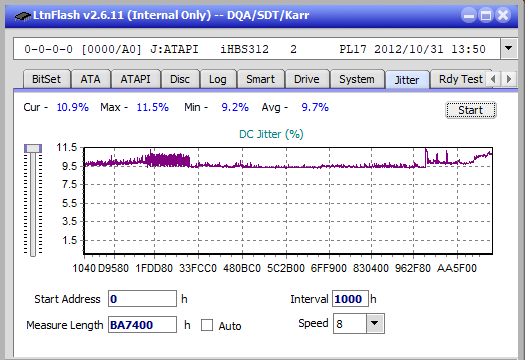Screen dimensions: 525x360
Task: Open the ATAPI tab
Action: coord(135,79)
